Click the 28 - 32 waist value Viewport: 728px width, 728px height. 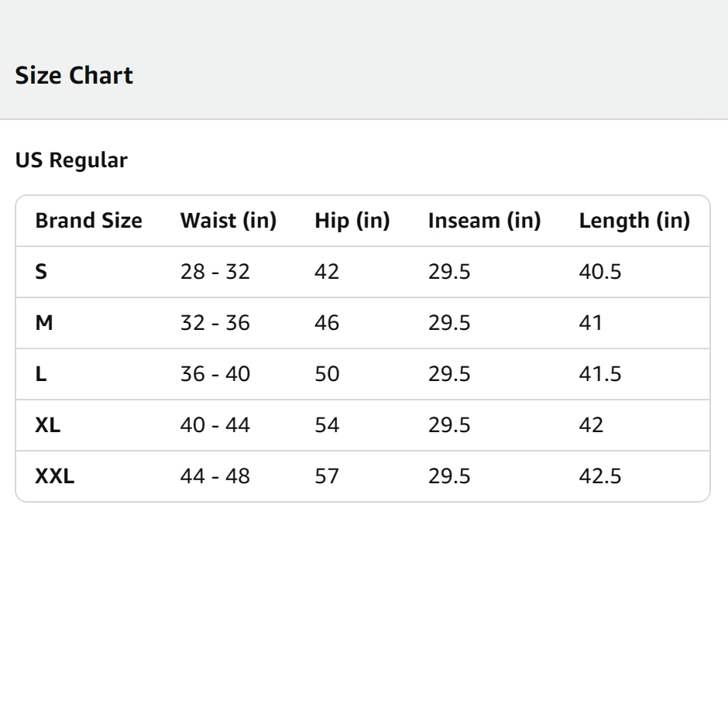point(215,272)
